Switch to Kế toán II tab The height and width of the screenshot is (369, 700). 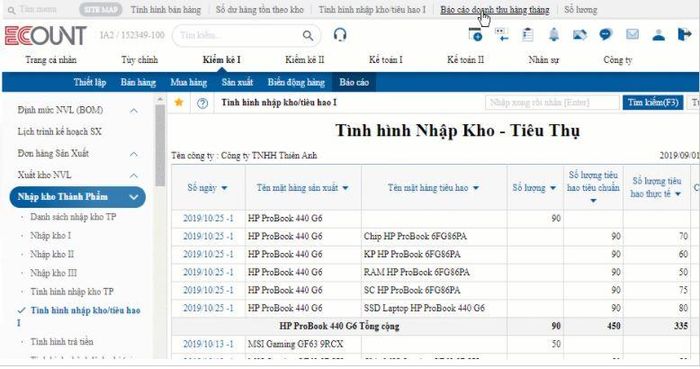[x=465, y=60]
